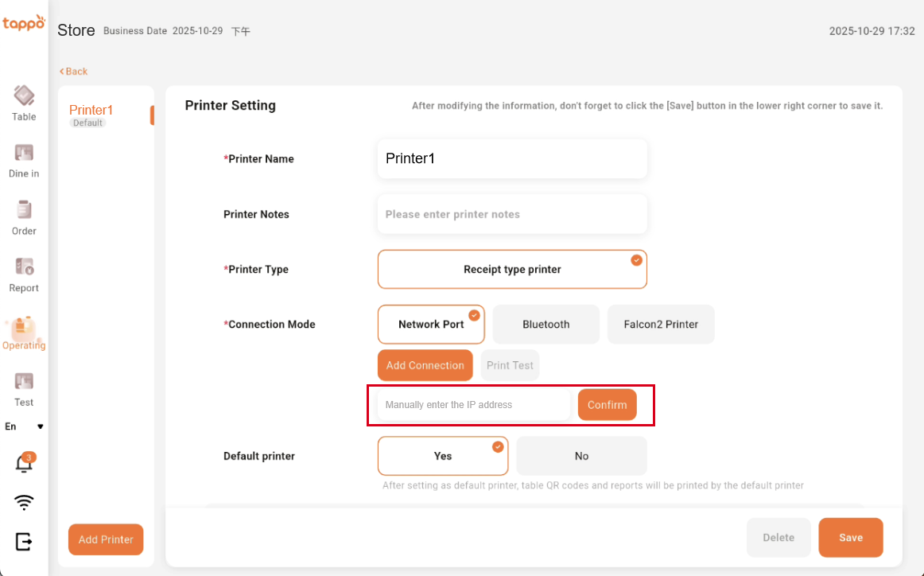Screen dimensions: 924x576
Task: Click the Printer Notes input field
Action: point(512,215)
